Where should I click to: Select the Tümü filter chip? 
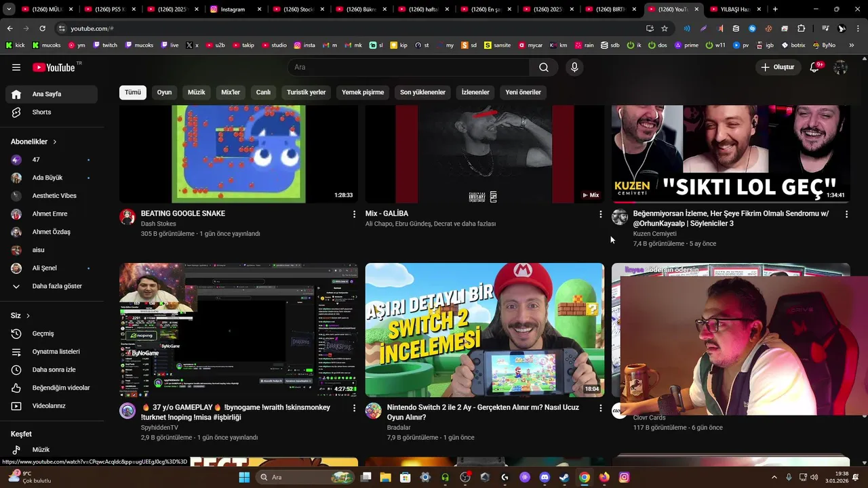[x=133, y=92]
